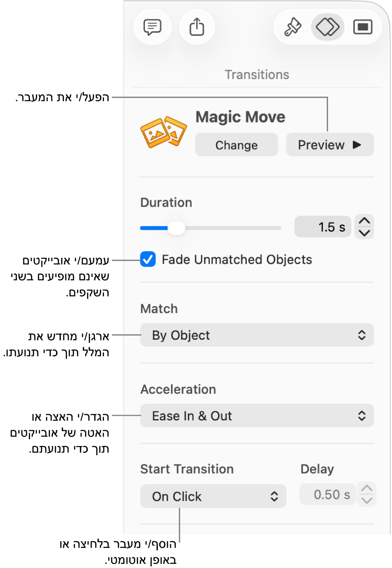Viewport: 392px width, 568px height.
Task: Click the Share icon
Action: [197, 27]
